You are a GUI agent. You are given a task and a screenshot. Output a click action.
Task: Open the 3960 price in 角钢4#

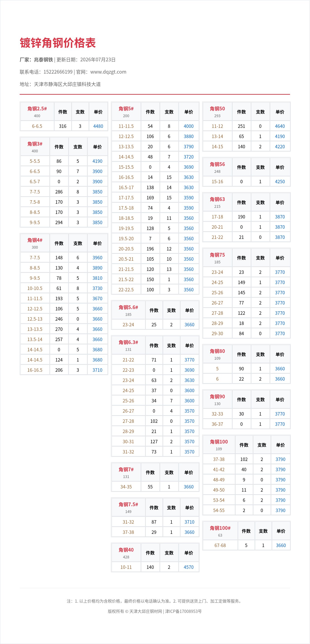(97, 258)
